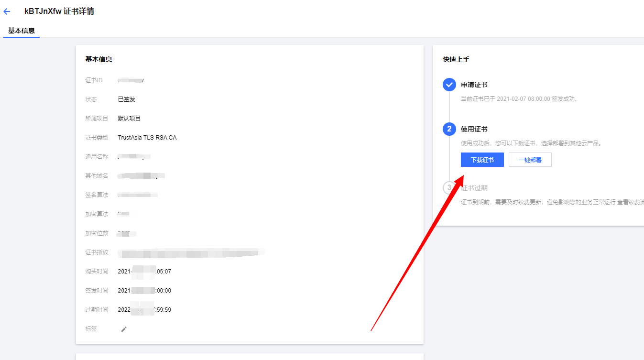Click the 默认项目 project value
This screenshot has width=644, height=360.
pyautogui.click(x=129, y=119)
